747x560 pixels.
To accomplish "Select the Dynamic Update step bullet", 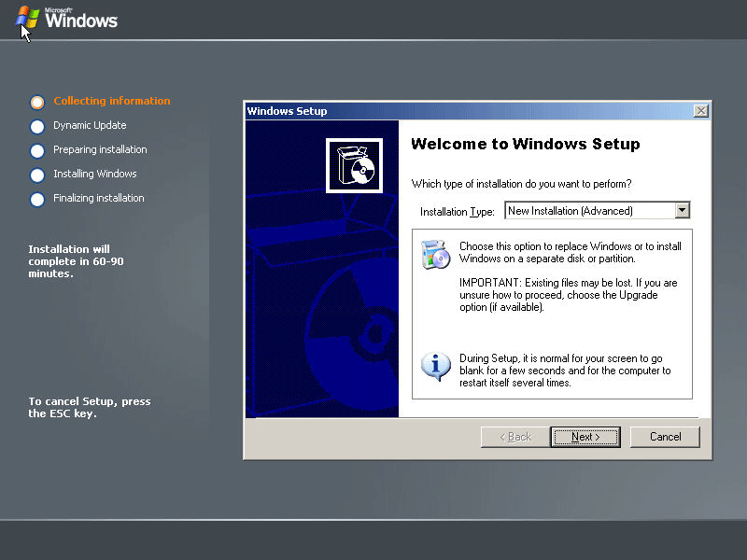I will 37,126.
